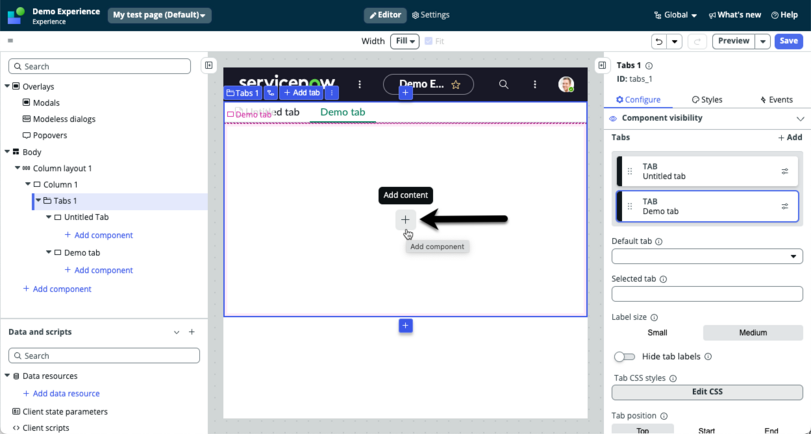The image size is (811, 434).
Task: Click blue plus below the tabs component
Action: pos(406,326)
